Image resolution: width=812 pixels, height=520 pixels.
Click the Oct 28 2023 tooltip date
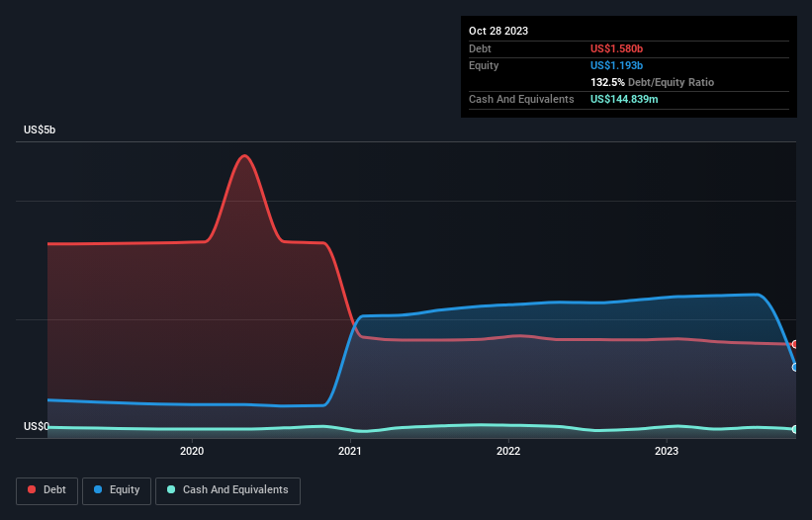498,31
